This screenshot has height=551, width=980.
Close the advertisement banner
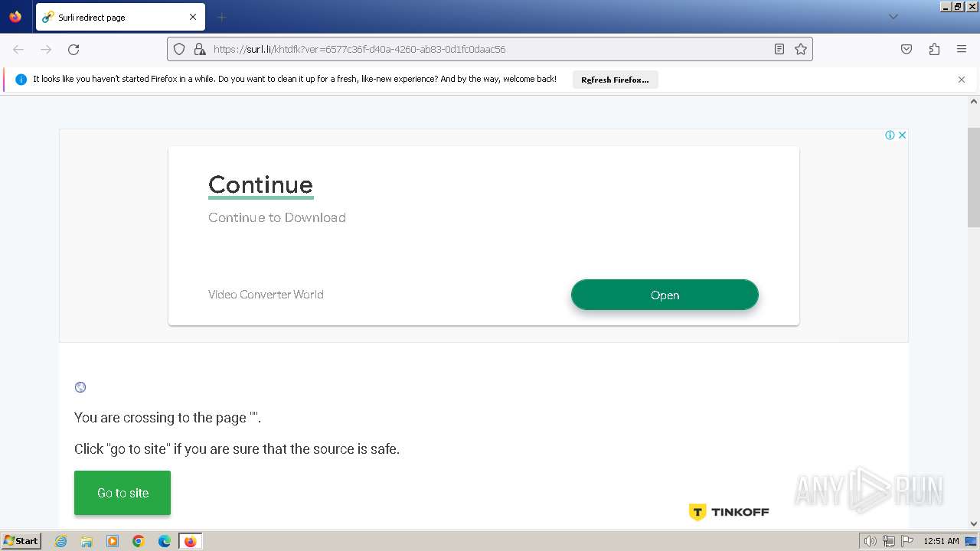pos(902,135)
